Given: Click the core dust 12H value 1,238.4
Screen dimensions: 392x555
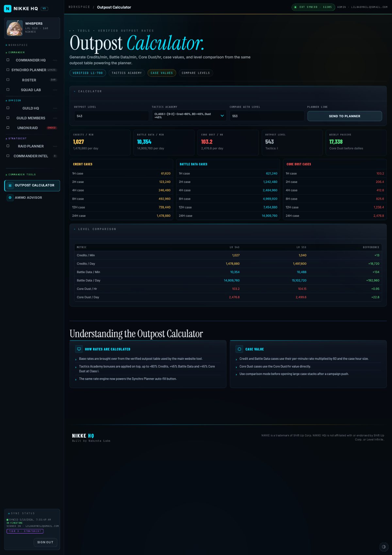Looking at the screenshot, I should tap(379, 207).
